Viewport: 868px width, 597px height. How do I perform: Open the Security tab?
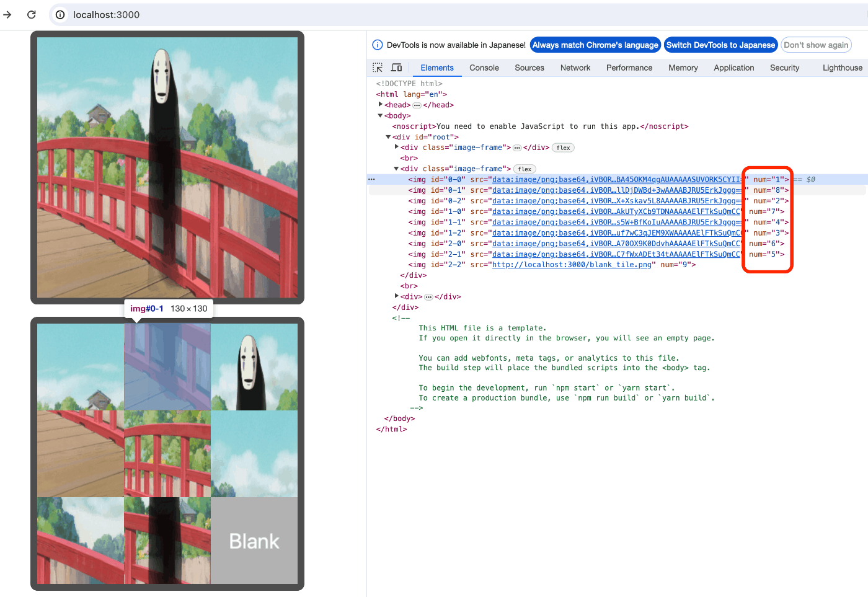coord(785,68)
